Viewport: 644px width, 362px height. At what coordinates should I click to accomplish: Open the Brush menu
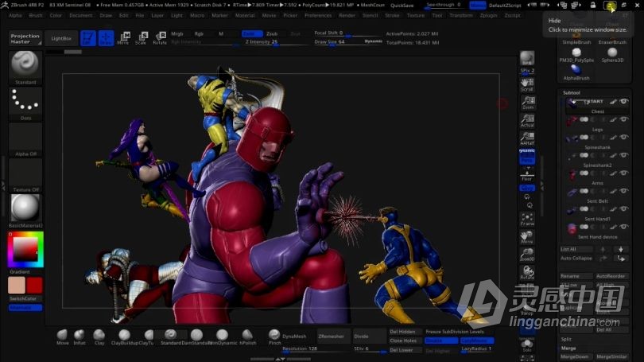pyautogui.click(x=36, y=15)
